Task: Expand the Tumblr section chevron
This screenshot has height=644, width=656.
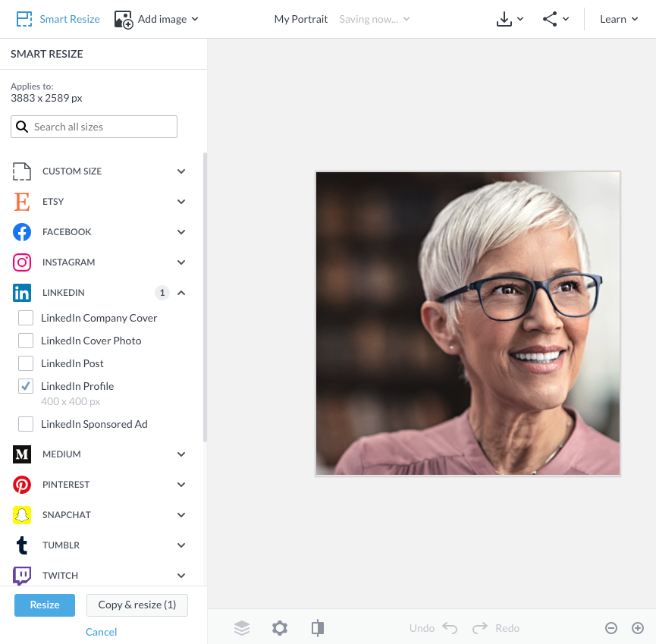Action: 181,545
